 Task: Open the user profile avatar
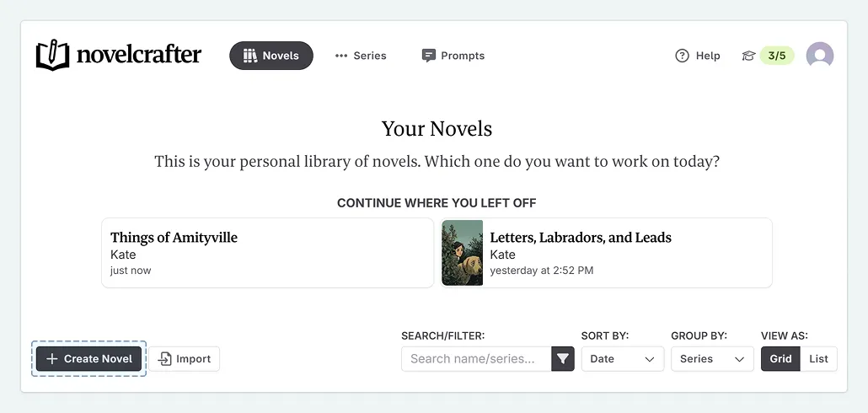(820, 56)
